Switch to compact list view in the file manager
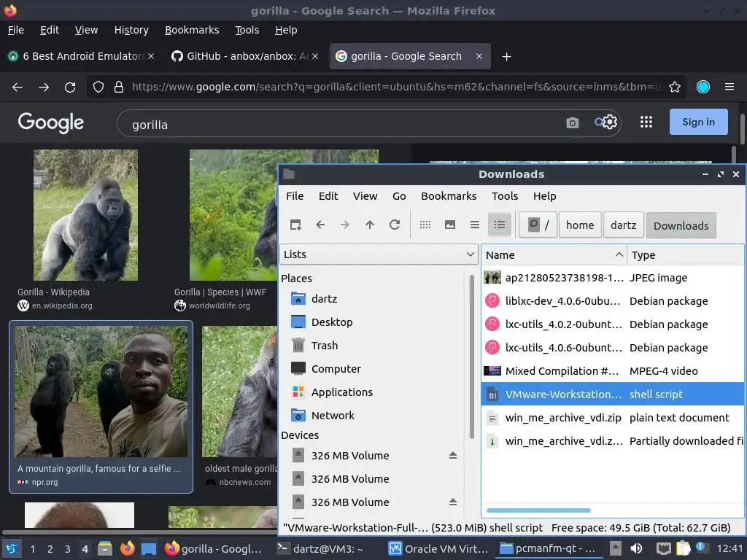 [x=474, y=225]
